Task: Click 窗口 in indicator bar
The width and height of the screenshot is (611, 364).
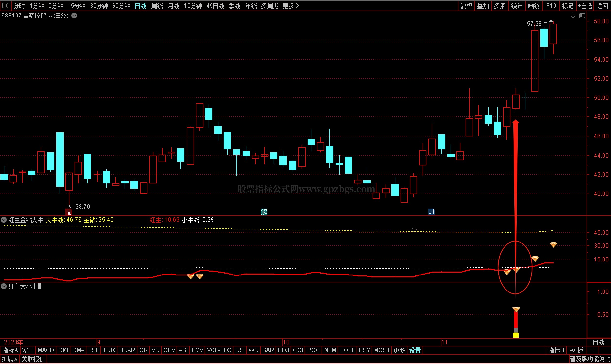Action: coord(28,350)
